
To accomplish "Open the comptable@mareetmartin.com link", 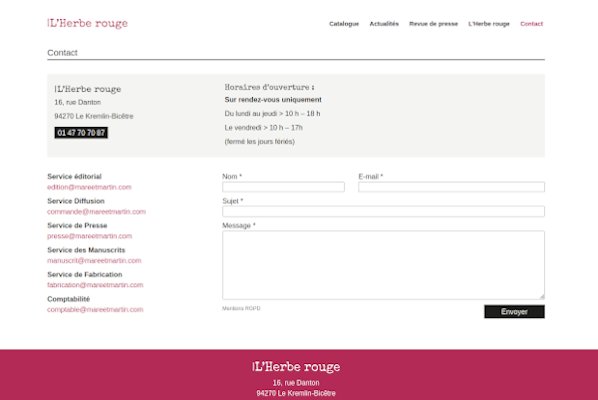I will click(95, 310).
